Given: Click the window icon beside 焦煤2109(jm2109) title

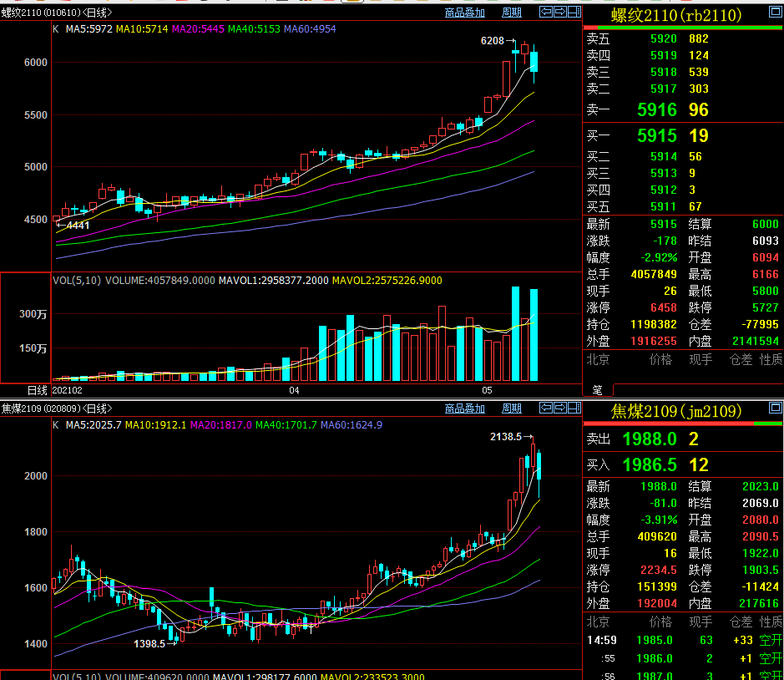Looking at the screenshot, I should (x=775, y=408).
